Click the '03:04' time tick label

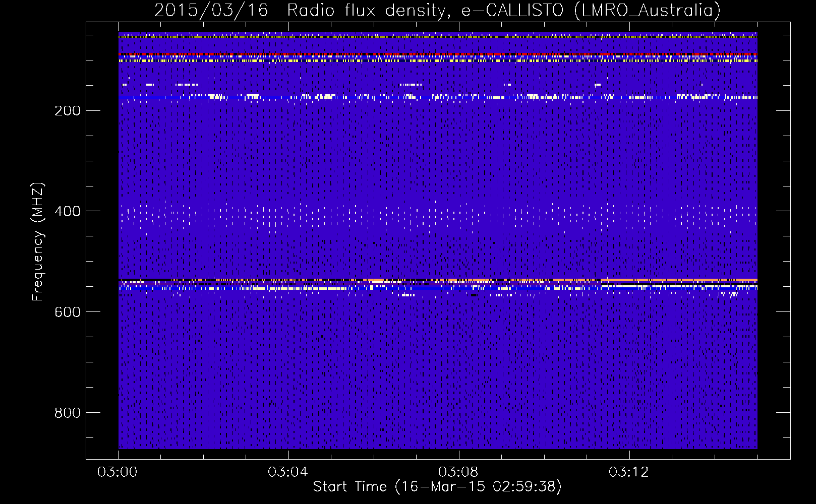click(x=288, y=472)
